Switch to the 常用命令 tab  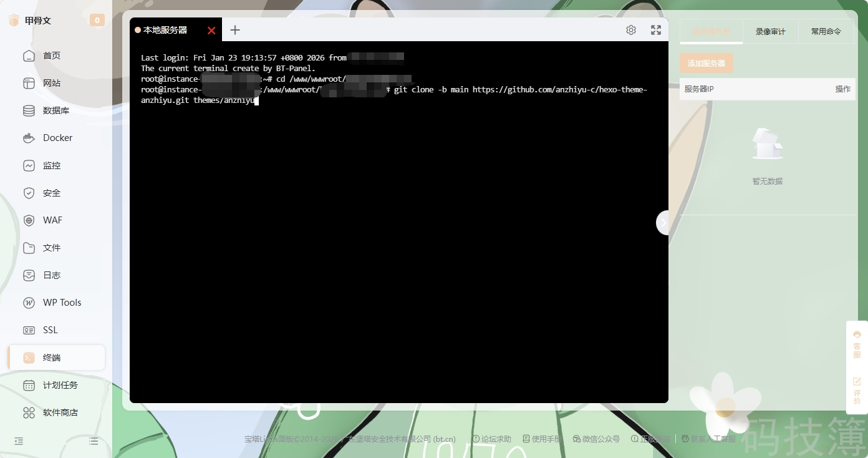coord(826,31)
